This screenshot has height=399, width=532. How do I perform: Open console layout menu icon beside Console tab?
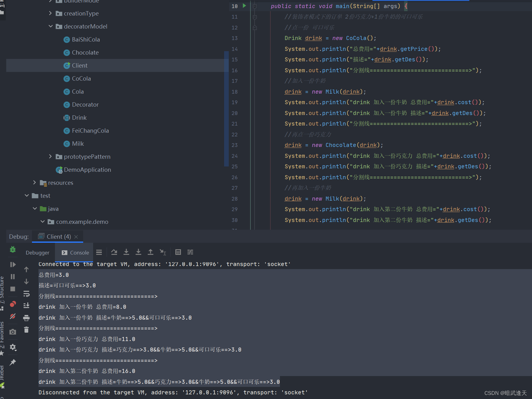click(99, 252)
